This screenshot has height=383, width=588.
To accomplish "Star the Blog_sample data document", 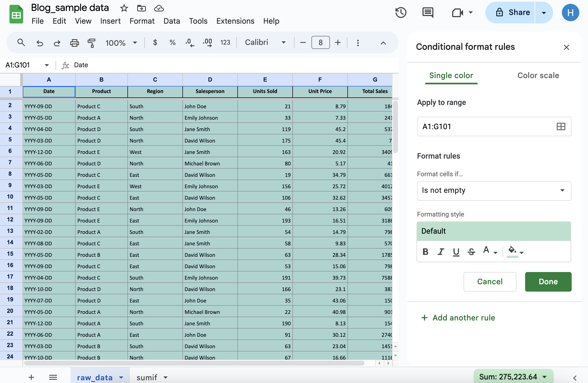I will click(x=124, y=8).
